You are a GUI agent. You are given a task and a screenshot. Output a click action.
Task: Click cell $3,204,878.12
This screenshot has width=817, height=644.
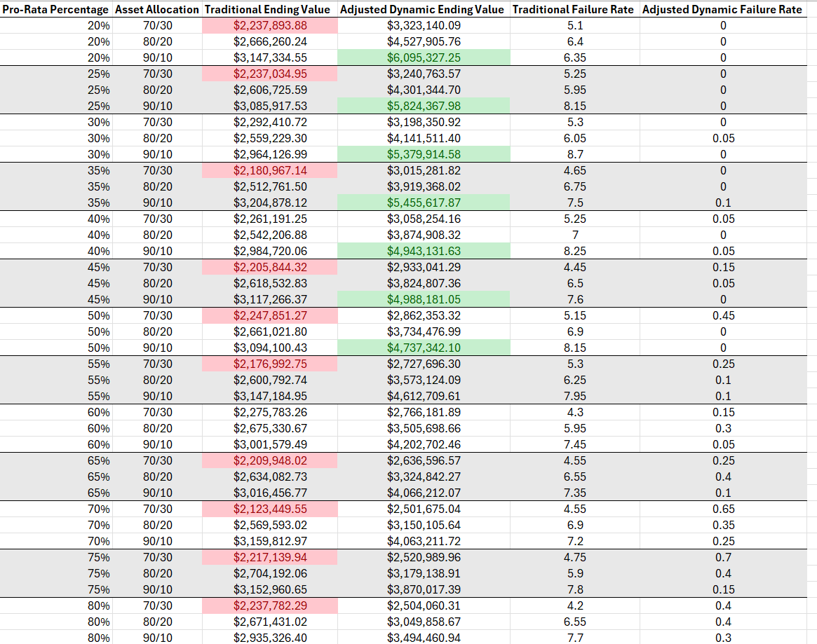click(x=269, y=203)
